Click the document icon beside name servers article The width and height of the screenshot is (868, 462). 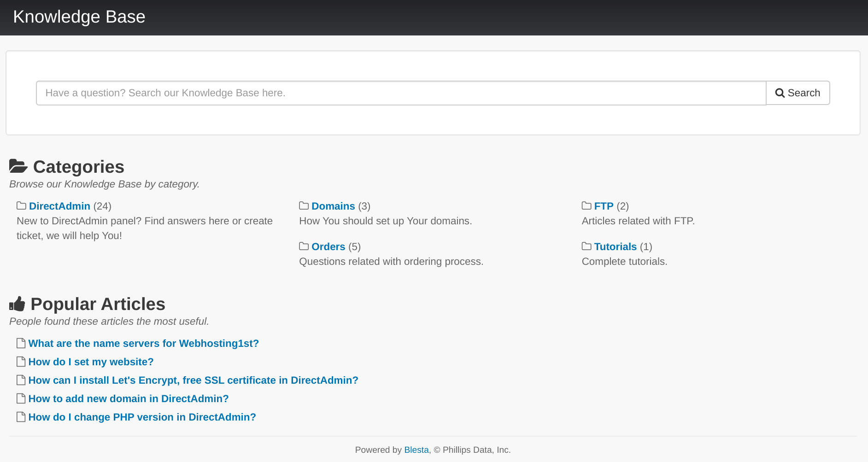coord(21,343)
